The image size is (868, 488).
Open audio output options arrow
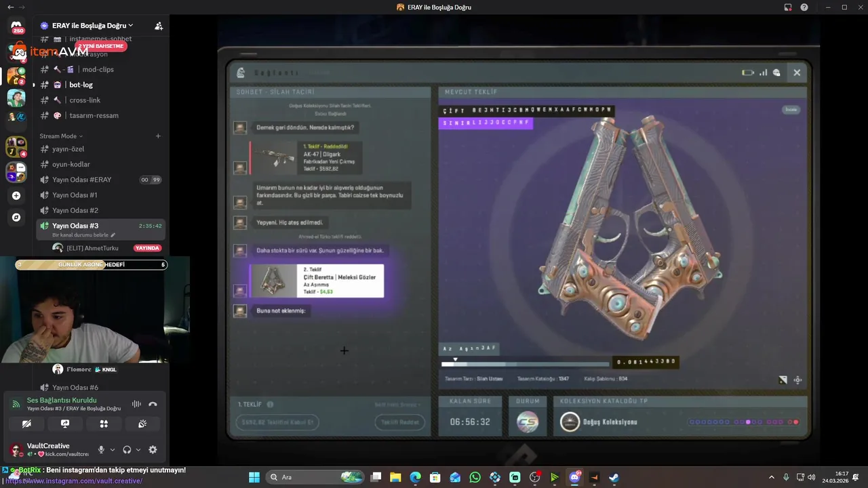[138, 449]
